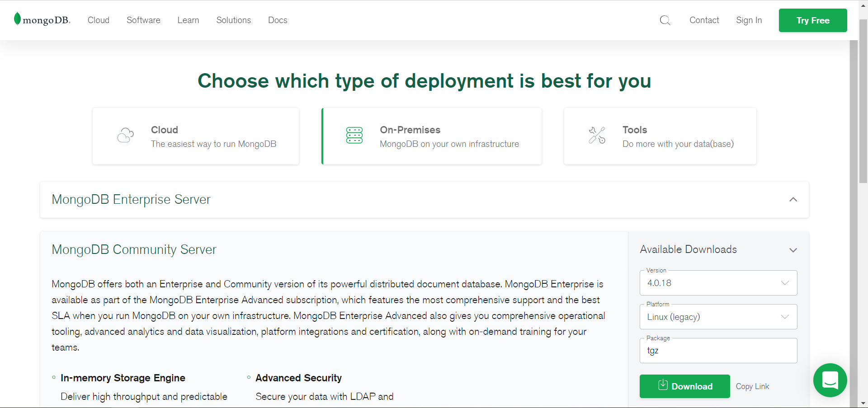Screen dimensions: 868x408
Task: Open the Cloud menu in navbar
Action: (99, 20)
